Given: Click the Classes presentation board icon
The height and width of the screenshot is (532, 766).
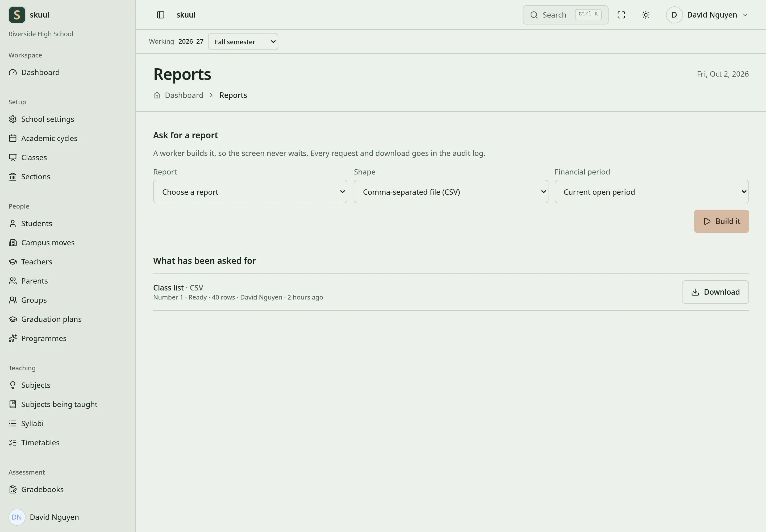Looking at the screenshot, I should 13,157.
